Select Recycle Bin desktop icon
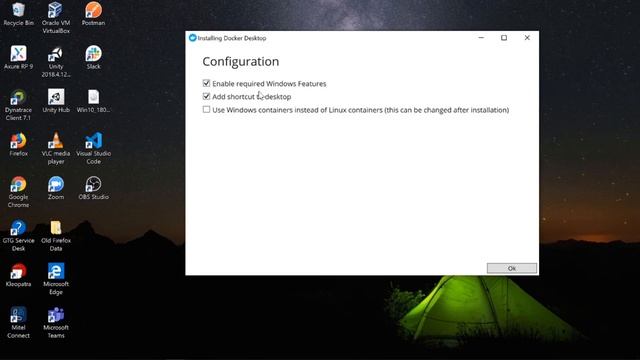Viewport: 640px width, 360px height. coord(18,14)
